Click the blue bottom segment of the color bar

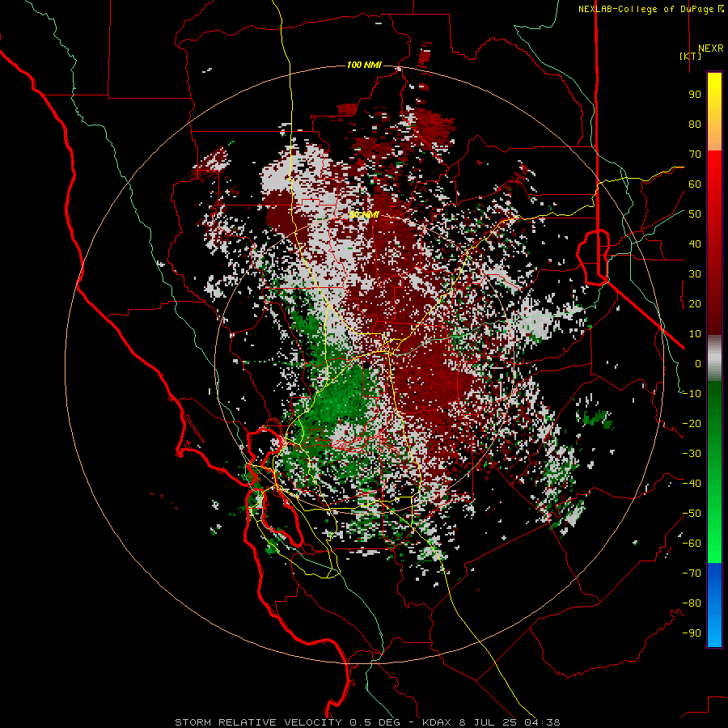coord(714,605)
